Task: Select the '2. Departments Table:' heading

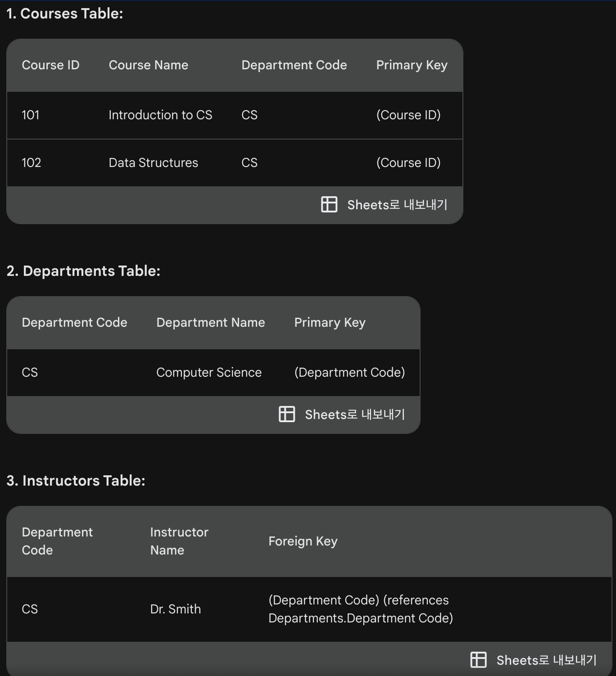Action: (83, 271)
